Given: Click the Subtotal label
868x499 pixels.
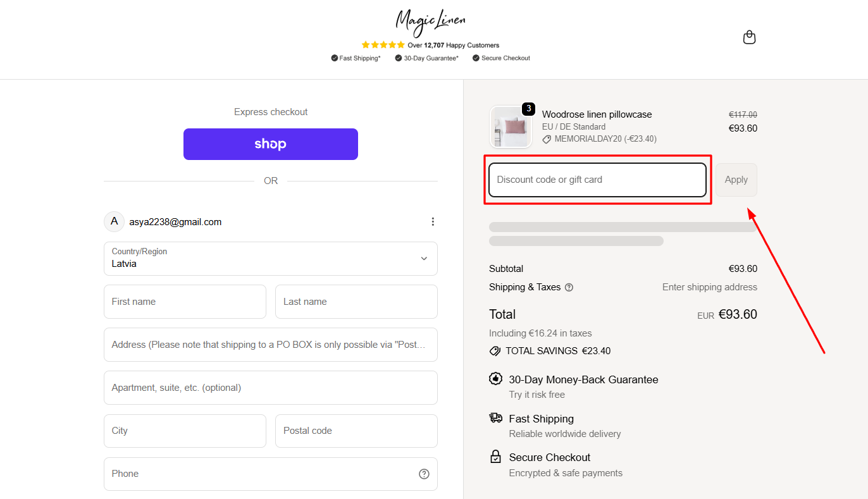Looking at the screenshot, I should [x=506, y=269].
